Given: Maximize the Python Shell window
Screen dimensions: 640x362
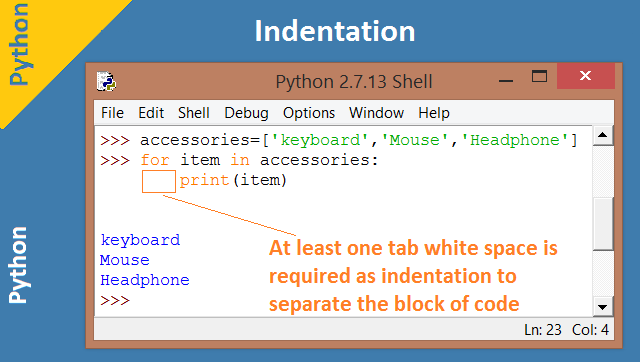Looking at the screenshot, I should click(539, 76).
